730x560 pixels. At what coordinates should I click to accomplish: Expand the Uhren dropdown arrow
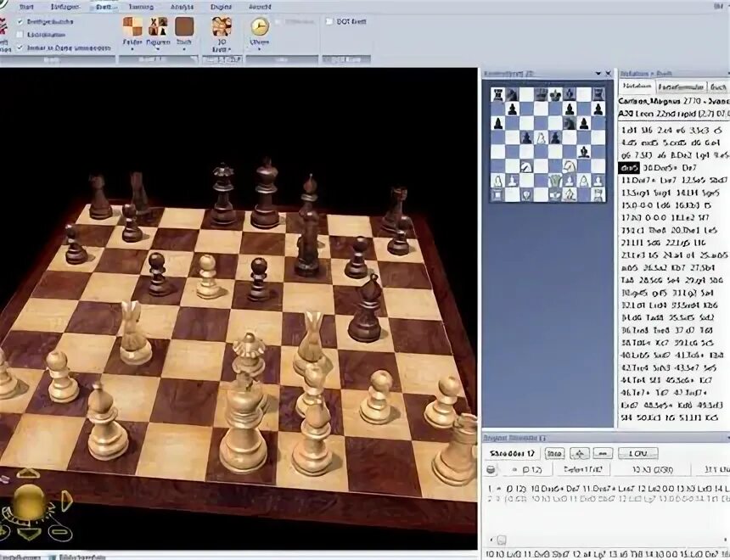(259, 51)
